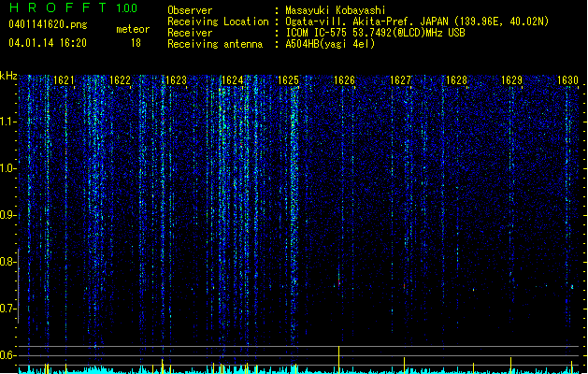Click the 0.9 kHz frequency tick label
Screen dimensions: 588x374
(x=7, y=215)
